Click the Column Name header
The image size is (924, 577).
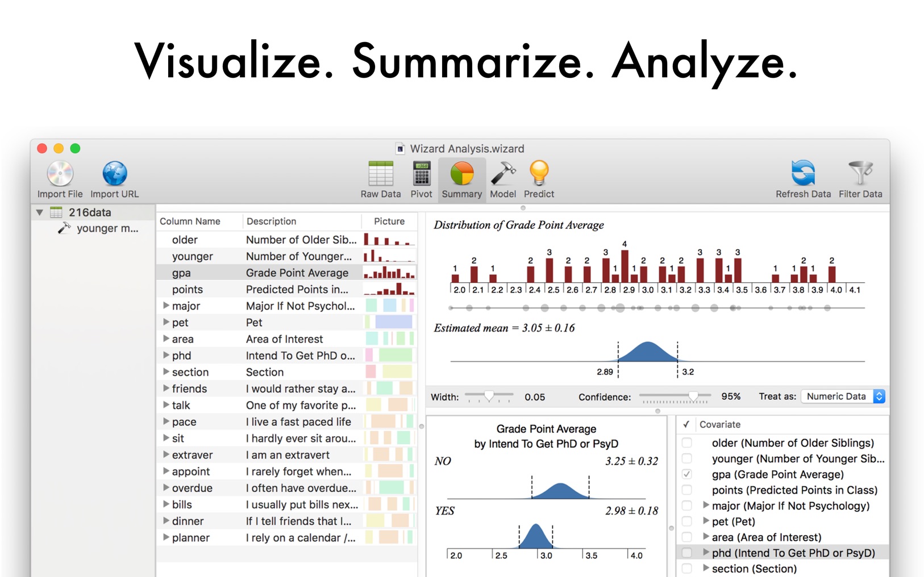point(199,221)
